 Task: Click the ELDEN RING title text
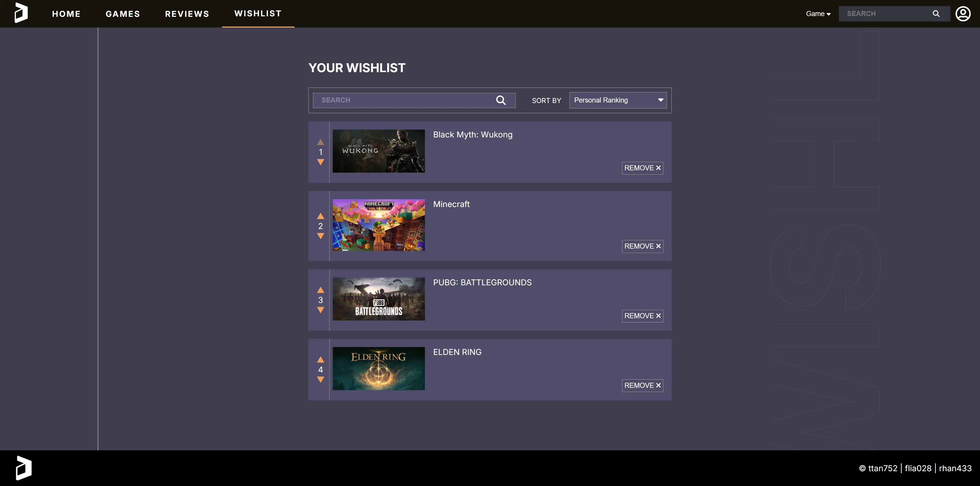457,352
